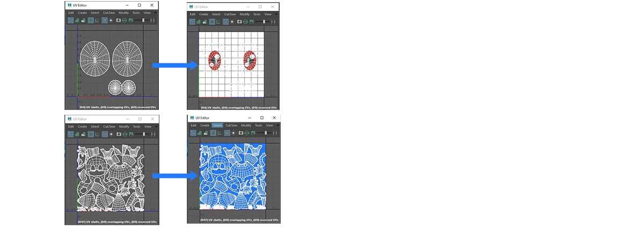The image size is (644, 229).
Task: Click green image icon in blue-shaded UV Editor
Action: pos(253,133)
